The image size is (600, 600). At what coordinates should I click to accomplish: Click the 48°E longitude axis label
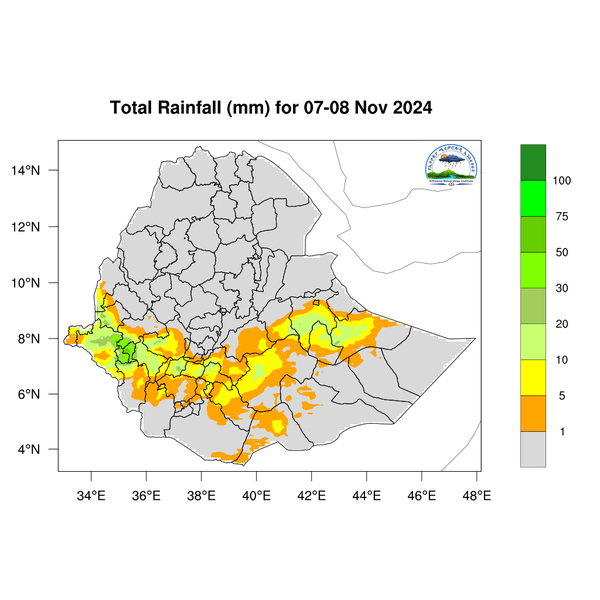click(x=477, y=496)
